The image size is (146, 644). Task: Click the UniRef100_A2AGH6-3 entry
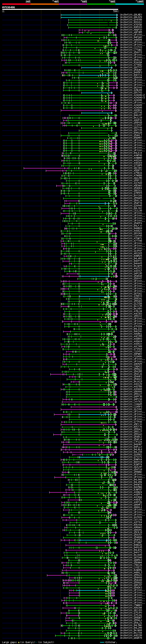[132, 98]
